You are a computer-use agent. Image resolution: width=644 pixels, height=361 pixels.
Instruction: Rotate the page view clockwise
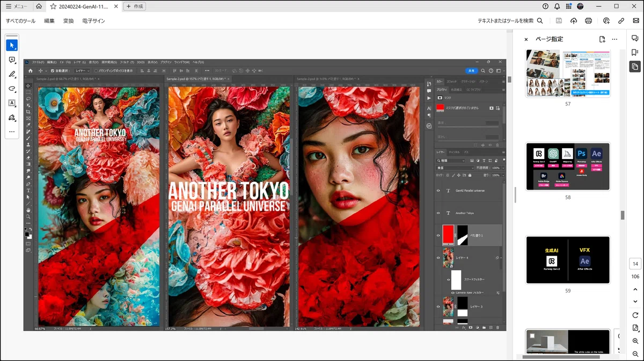[x=635, y=315]
